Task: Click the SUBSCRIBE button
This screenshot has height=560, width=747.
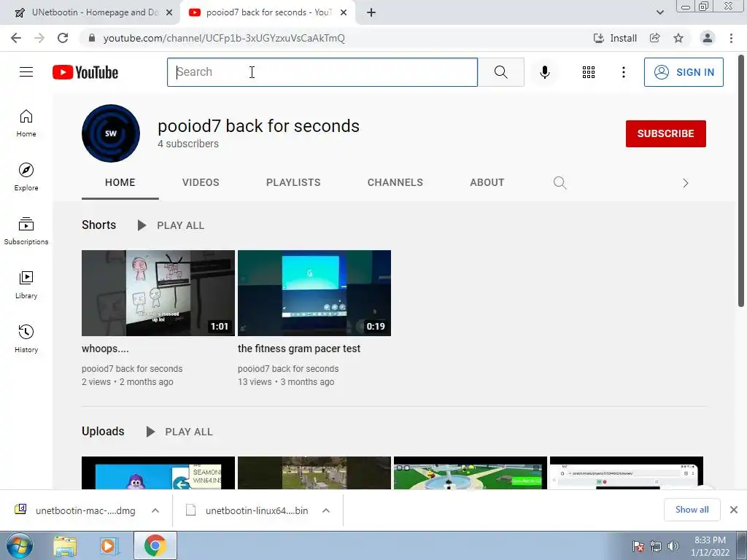Action: coord(665,134)
